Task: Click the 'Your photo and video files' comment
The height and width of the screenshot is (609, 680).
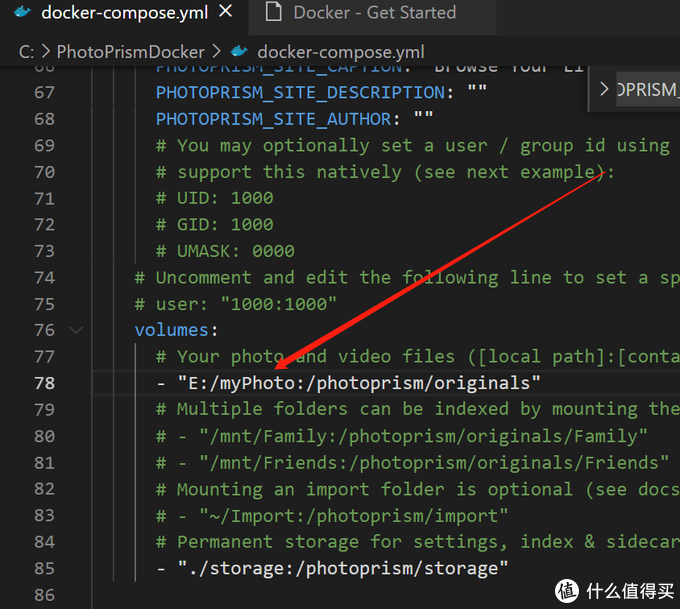Action: pos(418,357)
